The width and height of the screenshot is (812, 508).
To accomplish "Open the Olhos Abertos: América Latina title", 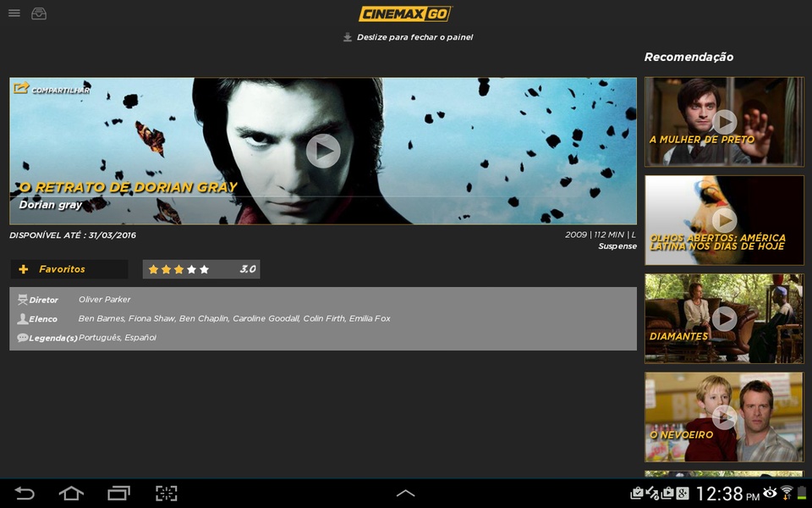I will click(x=717, y=242).
